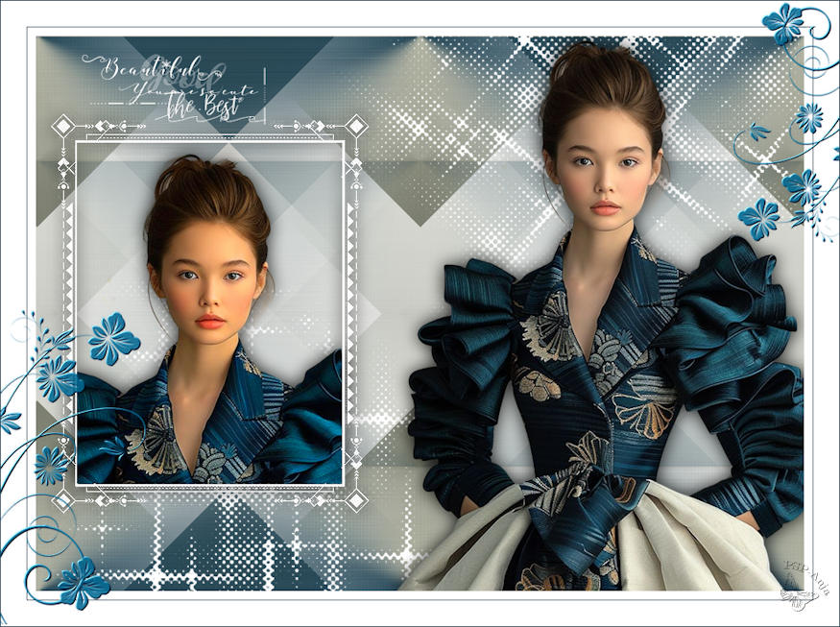Click the diamond ornament at the frame's bottom-right corner

(x=356, y=499)
